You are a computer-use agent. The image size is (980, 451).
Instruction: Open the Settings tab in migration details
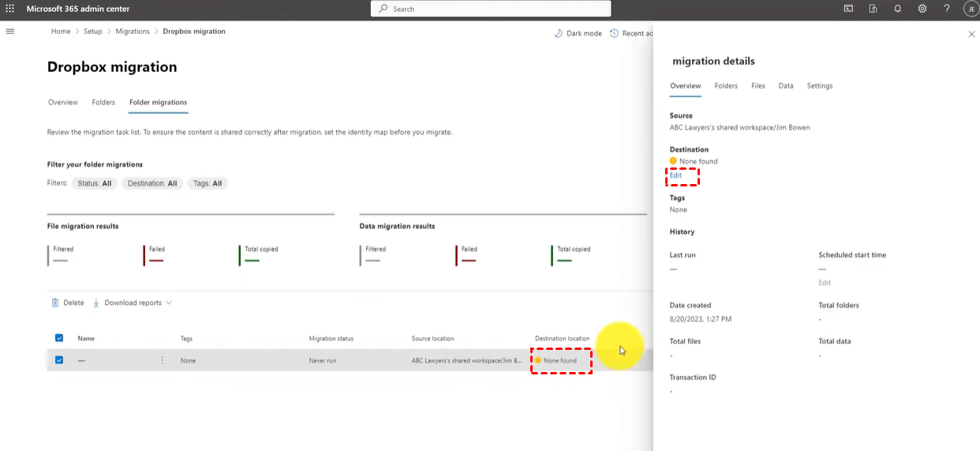pos(820,85)
